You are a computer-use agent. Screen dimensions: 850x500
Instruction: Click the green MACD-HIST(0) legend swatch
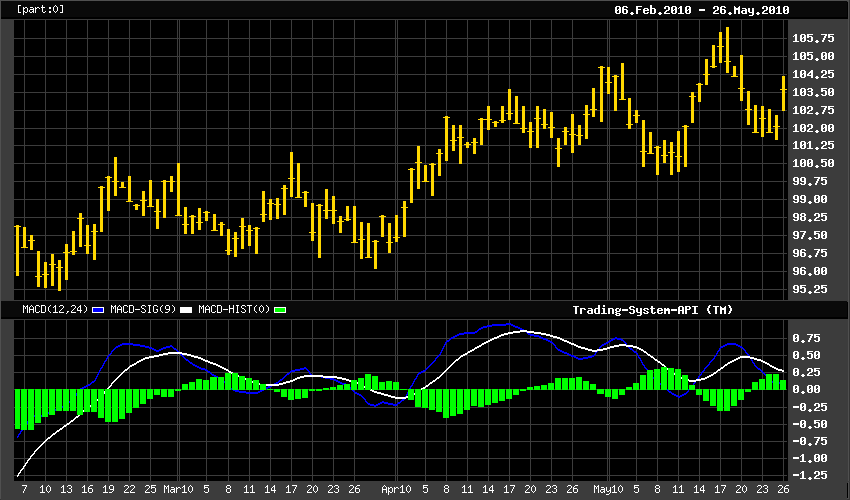click(x=280, y=310)
